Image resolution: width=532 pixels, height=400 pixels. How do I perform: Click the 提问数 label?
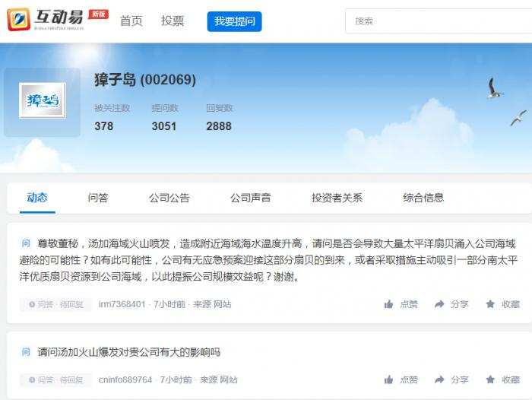165,108
